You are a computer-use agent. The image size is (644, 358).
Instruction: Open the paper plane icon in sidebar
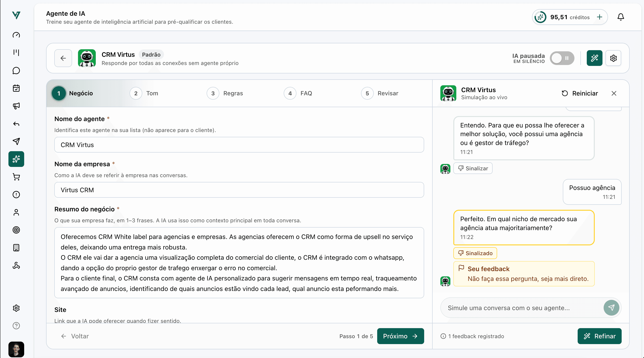(16, 141)
